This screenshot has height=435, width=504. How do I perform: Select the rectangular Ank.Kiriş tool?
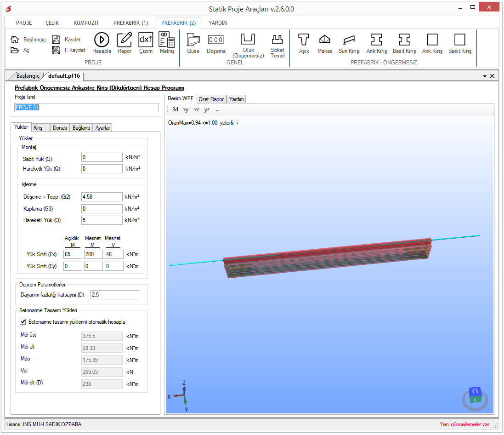tap(432, 43)
